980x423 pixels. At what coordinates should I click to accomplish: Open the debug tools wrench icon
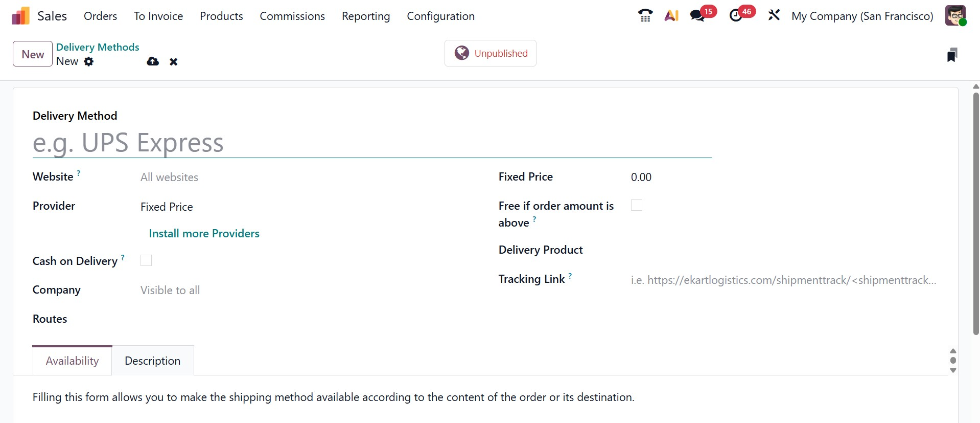(x=774, y=15)
